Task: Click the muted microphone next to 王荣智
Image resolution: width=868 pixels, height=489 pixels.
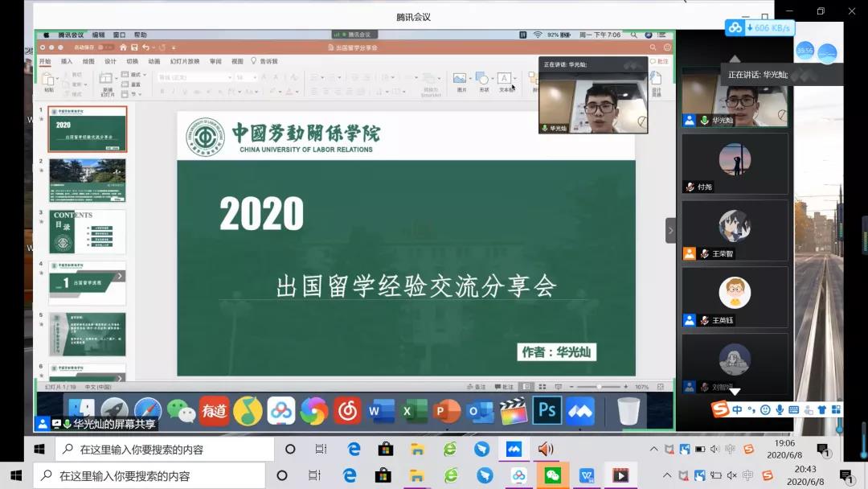Action: pos(705,253)
